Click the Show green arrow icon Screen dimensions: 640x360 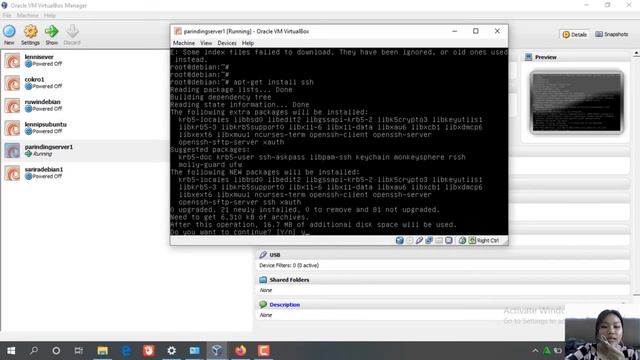click(51, 34)
